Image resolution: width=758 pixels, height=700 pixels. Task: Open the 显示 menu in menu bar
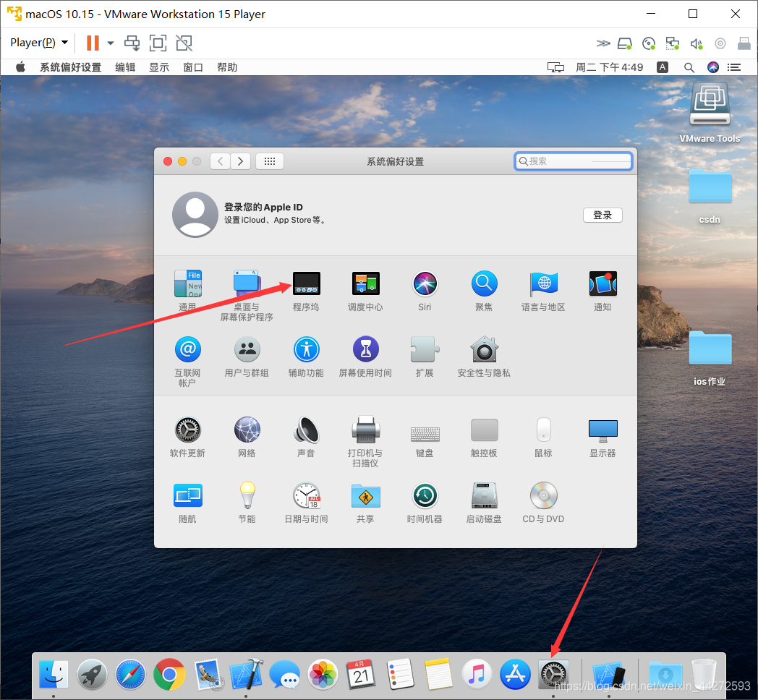pos(159,67)
